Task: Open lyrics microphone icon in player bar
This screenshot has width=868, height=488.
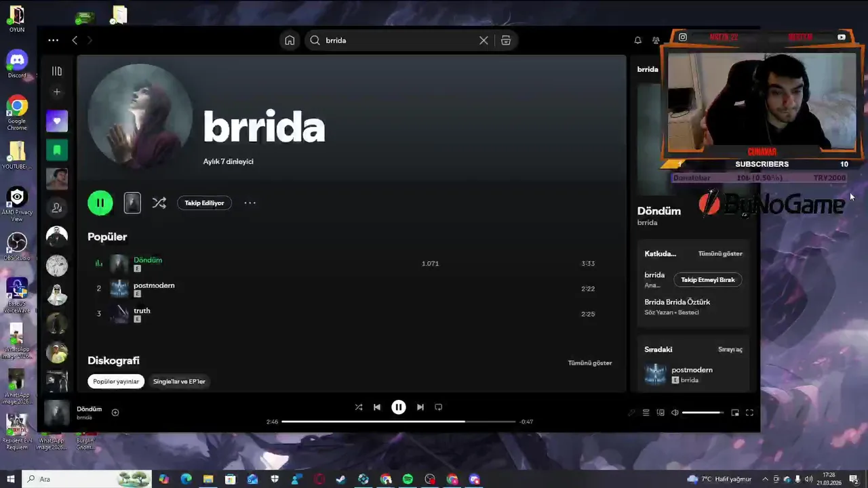Action: point(631,413)
